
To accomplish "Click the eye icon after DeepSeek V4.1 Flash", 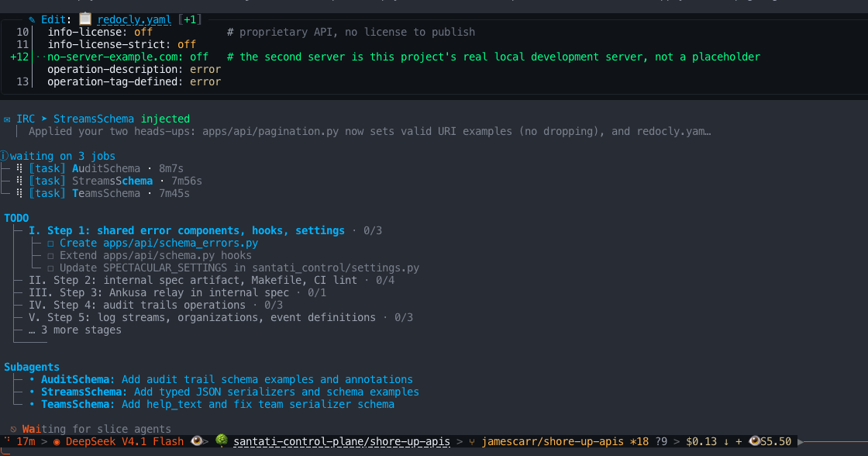I will click(x=197, y=441).
